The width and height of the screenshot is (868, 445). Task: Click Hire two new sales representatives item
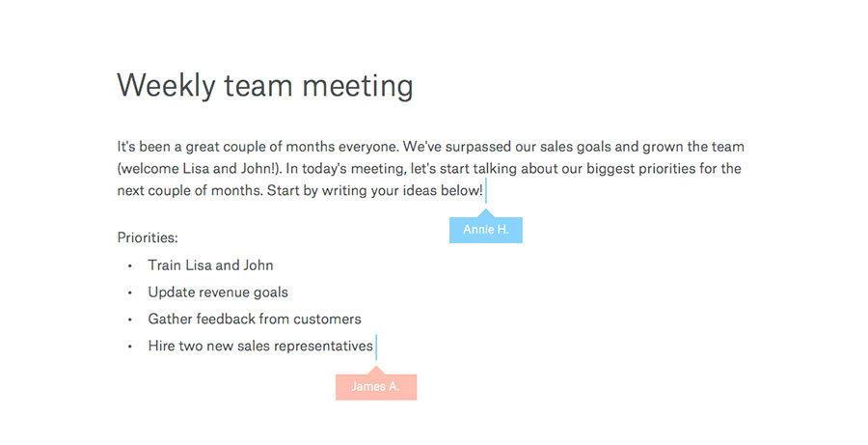click(260, 347)
